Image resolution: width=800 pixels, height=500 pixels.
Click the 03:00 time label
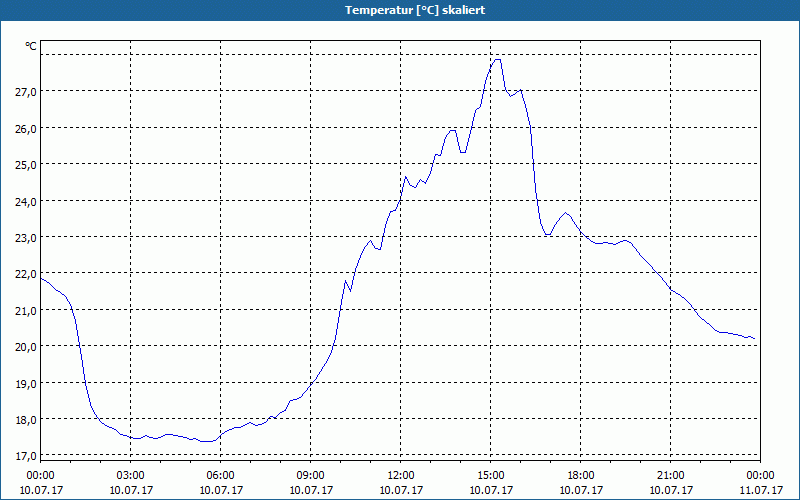tap(131, 476)
